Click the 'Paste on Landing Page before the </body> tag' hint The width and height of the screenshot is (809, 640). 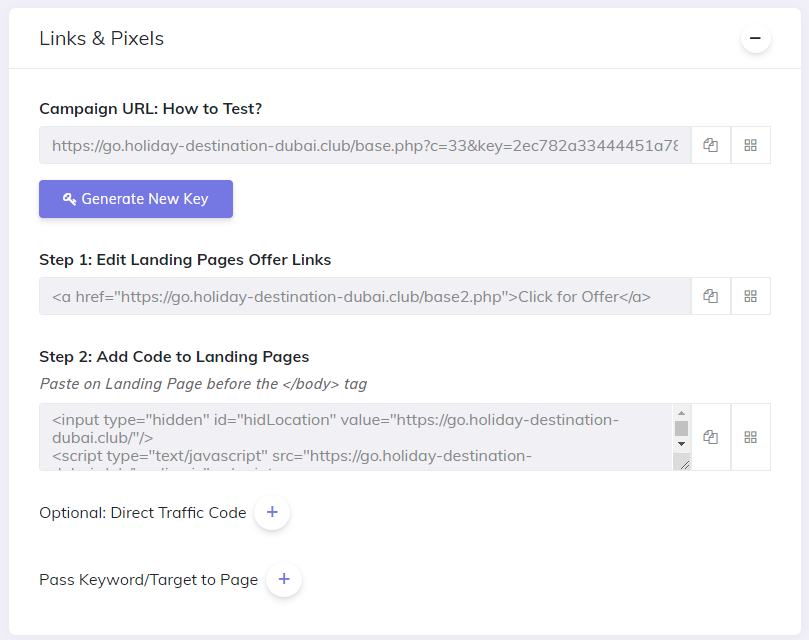click(203, 384)
